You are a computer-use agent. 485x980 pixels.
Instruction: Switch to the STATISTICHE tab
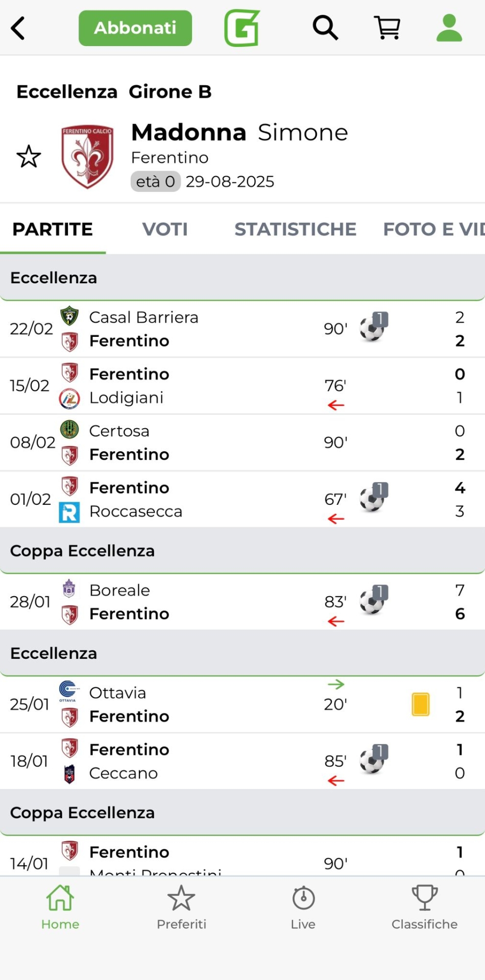(295, 229)
